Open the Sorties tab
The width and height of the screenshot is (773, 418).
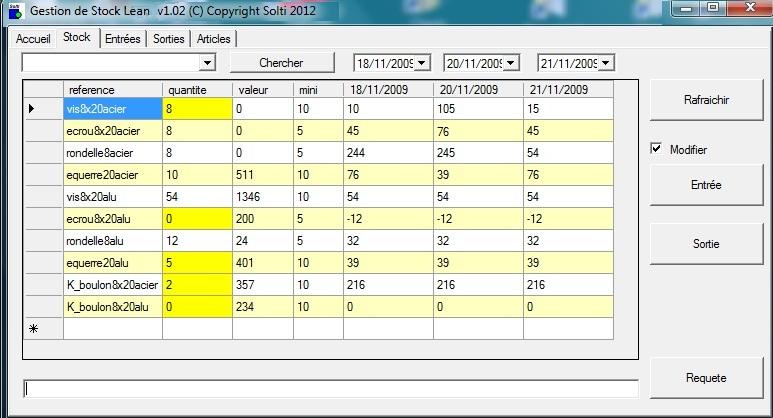click(x=169, y=38)
